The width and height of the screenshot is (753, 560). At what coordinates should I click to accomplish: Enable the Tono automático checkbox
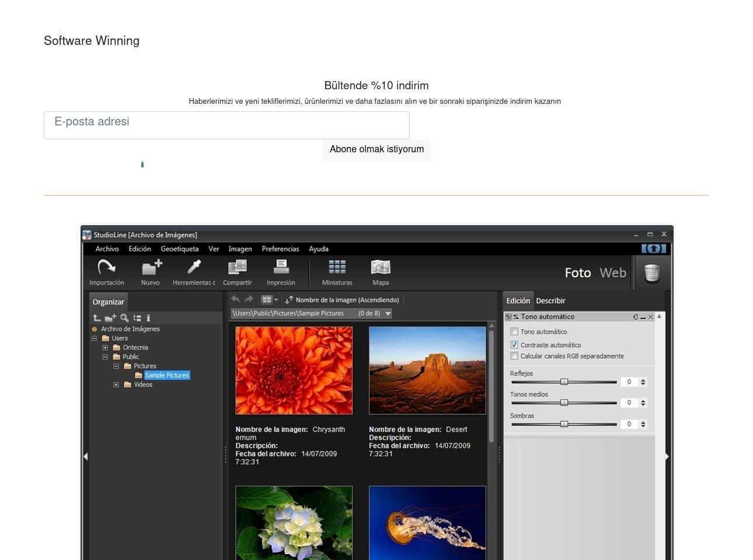[x=514, y=331]
